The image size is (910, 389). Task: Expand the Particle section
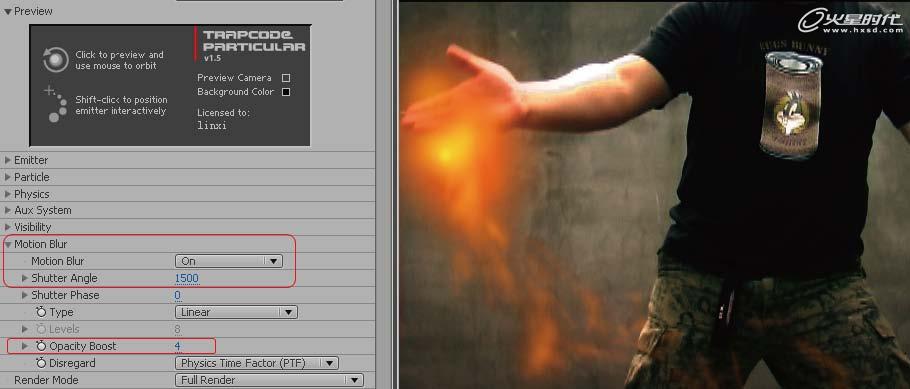pos(8,177)
